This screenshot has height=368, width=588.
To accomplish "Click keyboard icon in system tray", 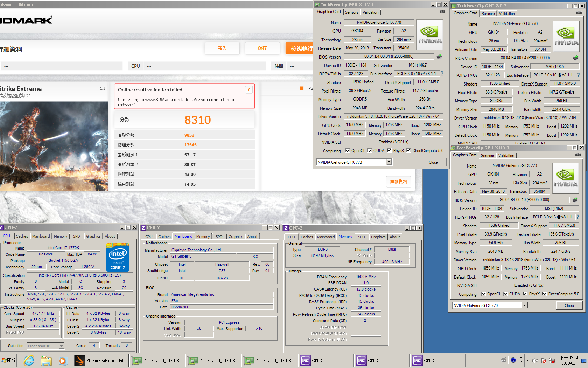I will (x=504, y=360).
